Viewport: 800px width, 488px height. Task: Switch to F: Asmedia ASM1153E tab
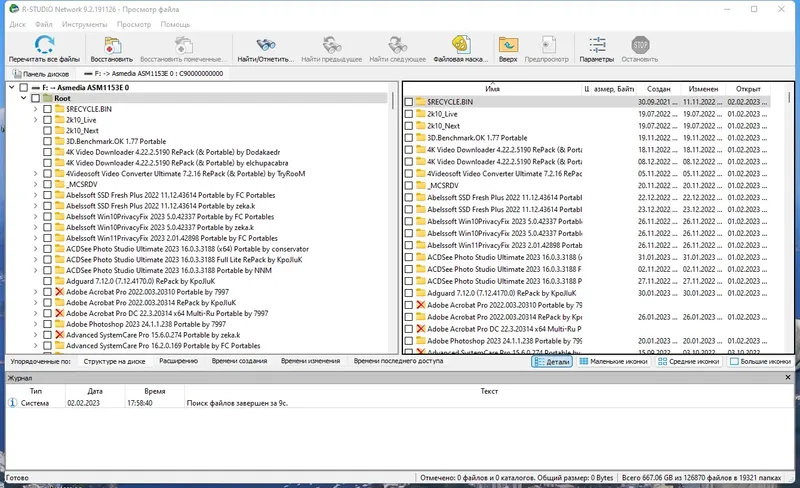point(154,74)
